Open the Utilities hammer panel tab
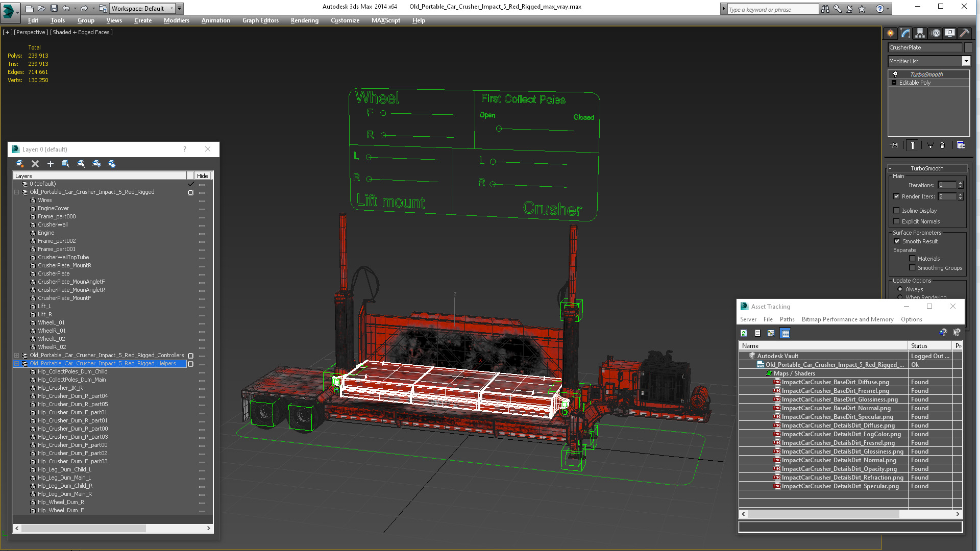The image size is (980, 551). click(x=964, y=33)
